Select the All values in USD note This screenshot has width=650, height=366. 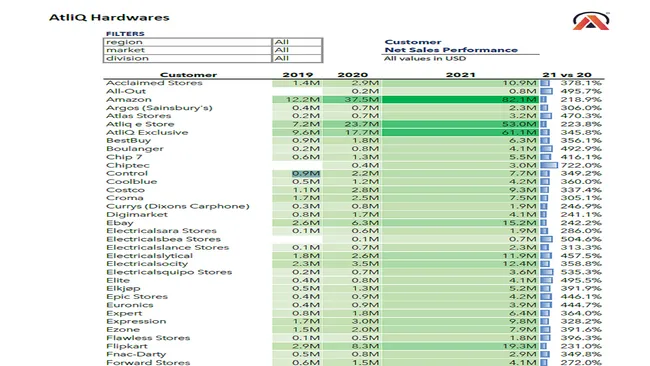coord(425,58)
